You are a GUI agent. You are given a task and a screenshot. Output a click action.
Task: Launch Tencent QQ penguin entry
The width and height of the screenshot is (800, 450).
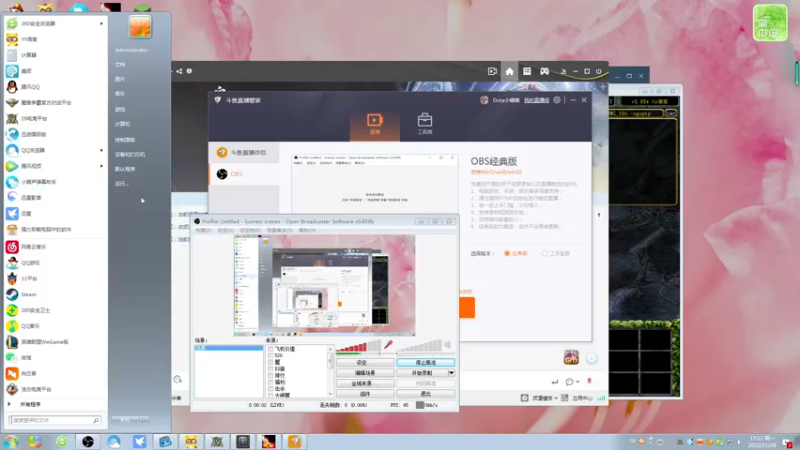coord(54,87)
